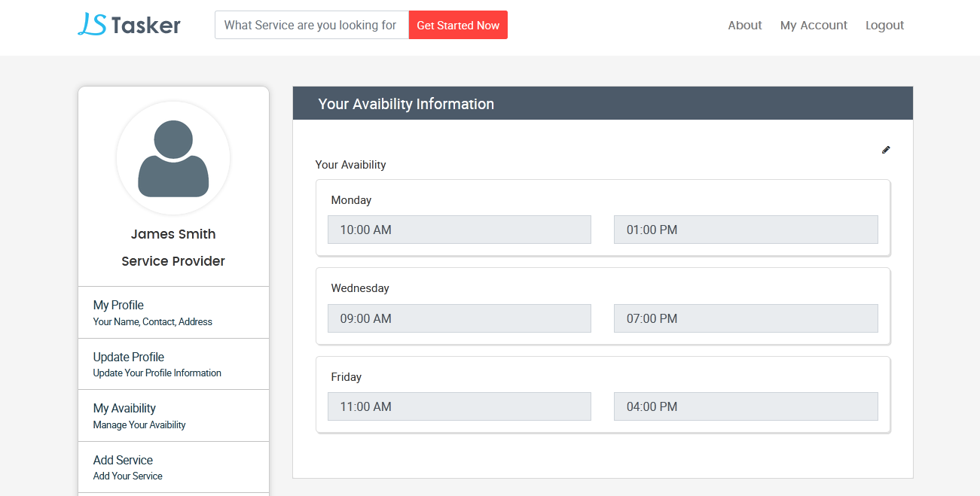
Task: Click the James Smith name heading
Action: 173,234
